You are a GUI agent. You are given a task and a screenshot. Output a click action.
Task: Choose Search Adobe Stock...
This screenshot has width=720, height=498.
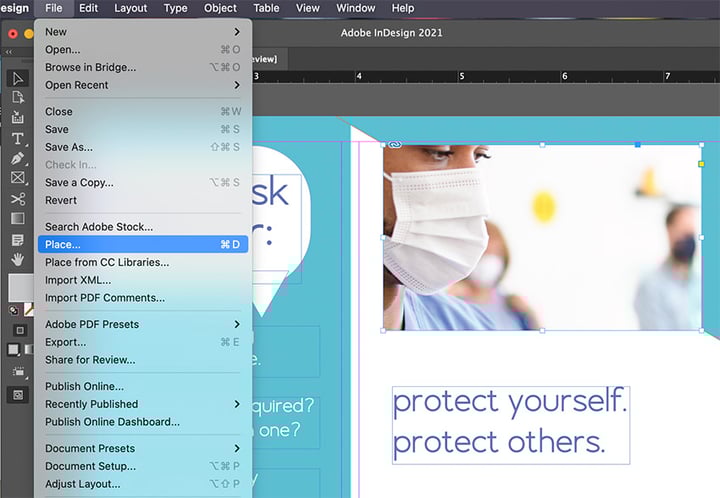tap(143, 227)
